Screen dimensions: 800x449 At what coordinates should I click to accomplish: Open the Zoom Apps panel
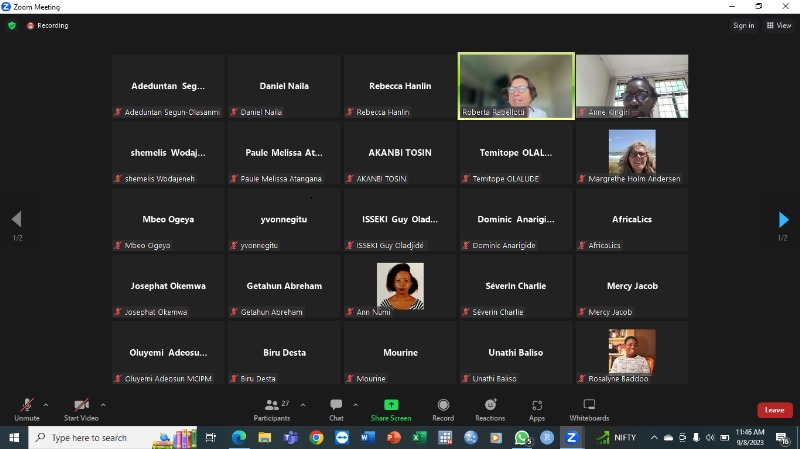tap(537, 410)
